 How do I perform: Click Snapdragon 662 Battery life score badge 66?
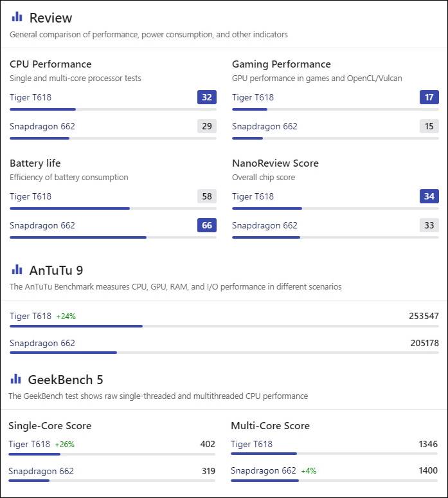pyautogui.click(x=206, y=225)
